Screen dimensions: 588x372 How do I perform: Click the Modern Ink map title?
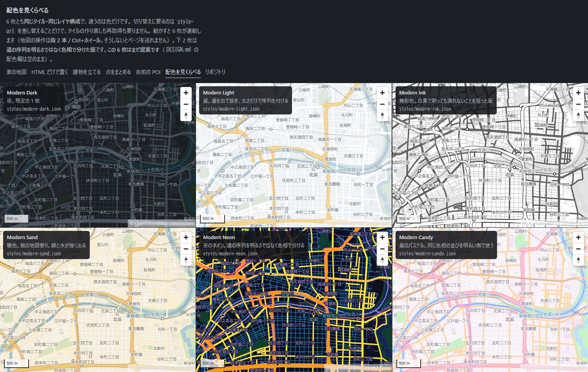point(412,93)
